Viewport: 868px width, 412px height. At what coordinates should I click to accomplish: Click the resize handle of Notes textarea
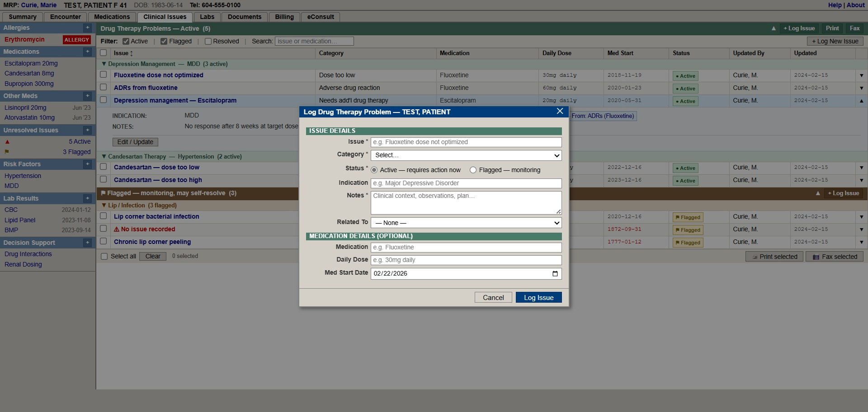point(558,211)
